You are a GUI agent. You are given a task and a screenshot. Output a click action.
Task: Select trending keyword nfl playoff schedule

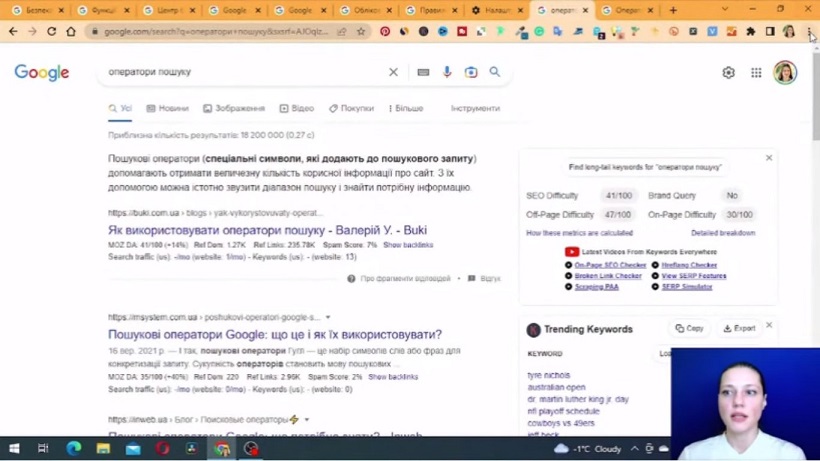[x=563, y=411]
